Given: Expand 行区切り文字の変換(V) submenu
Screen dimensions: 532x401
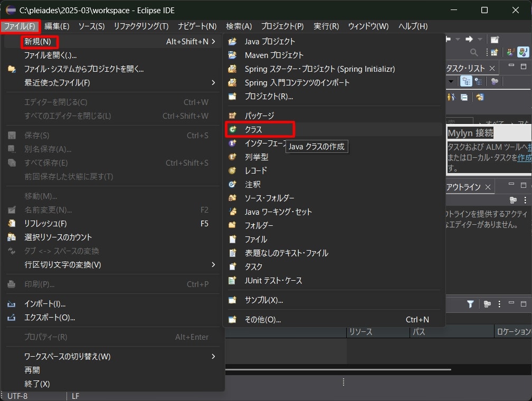Looking at the screenshot, I should (x=213, y=264).
